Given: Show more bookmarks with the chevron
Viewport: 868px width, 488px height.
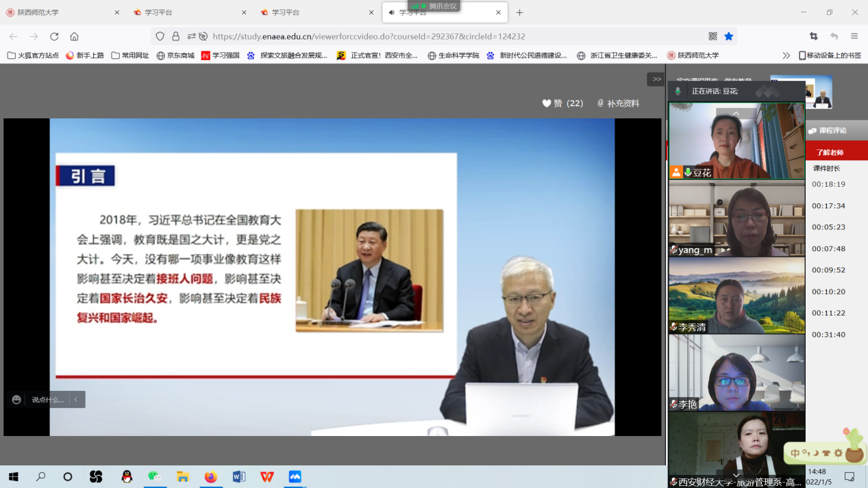Looking at the screenshot, I should pos(786,55).
